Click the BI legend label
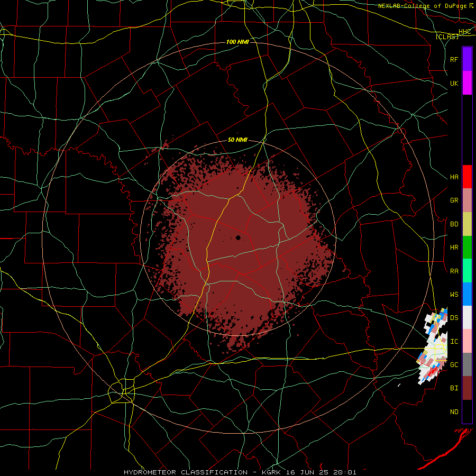 (x=454, y=388)
